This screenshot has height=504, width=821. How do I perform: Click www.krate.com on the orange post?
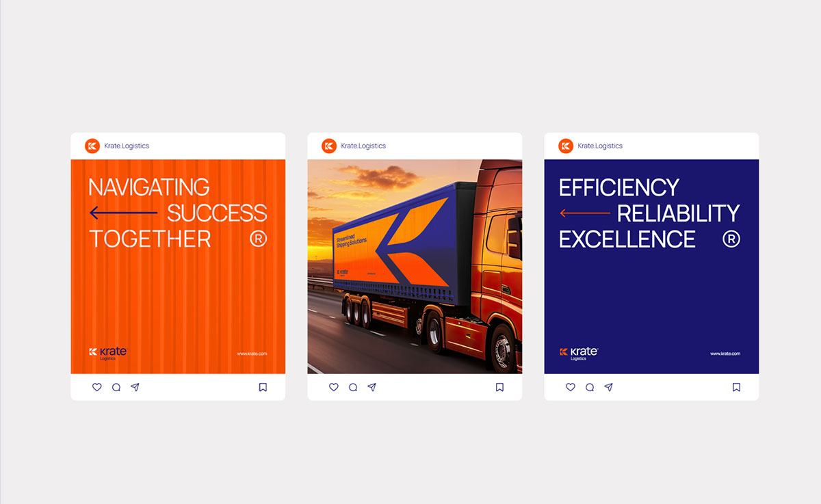pyautogui.click(x=252, y=354)
